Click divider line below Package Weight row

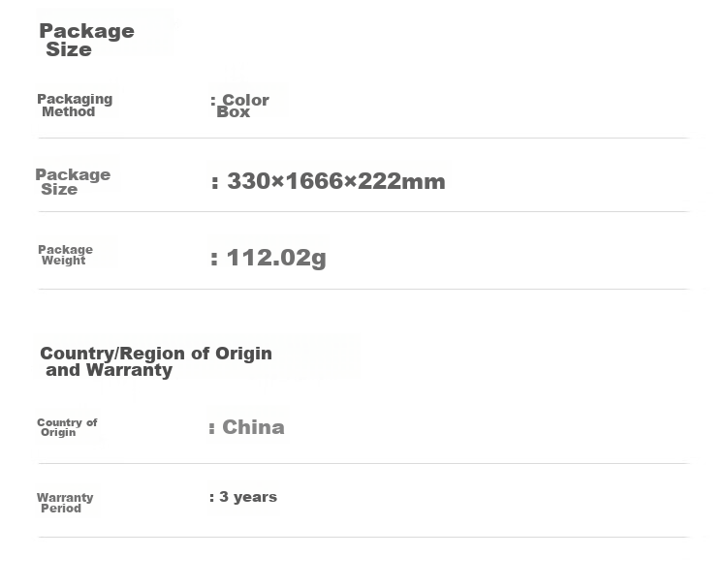click(x=363, y=289)
